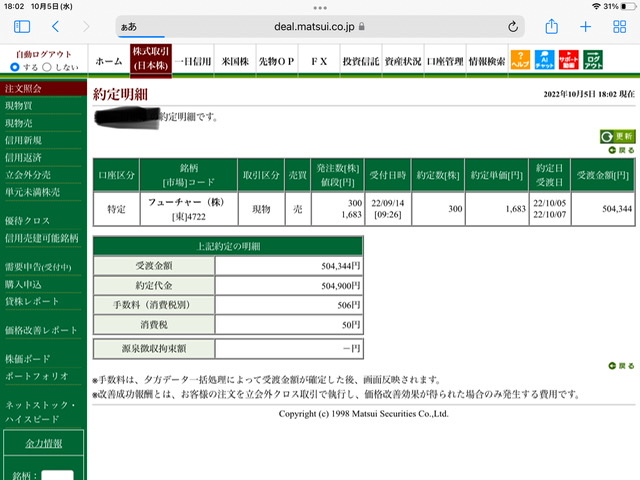This screenshot has width=640, height=480.
Task: Open the 一日信用 tab
Action: pos(193,61)
